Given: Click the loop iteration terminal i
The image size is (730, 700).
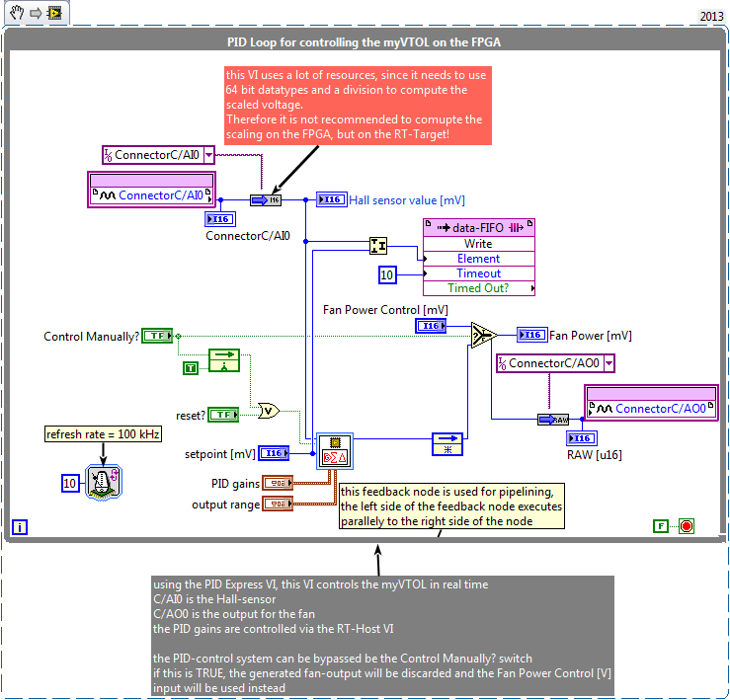Looking at the screenshot, I should [x=20, y=527].
